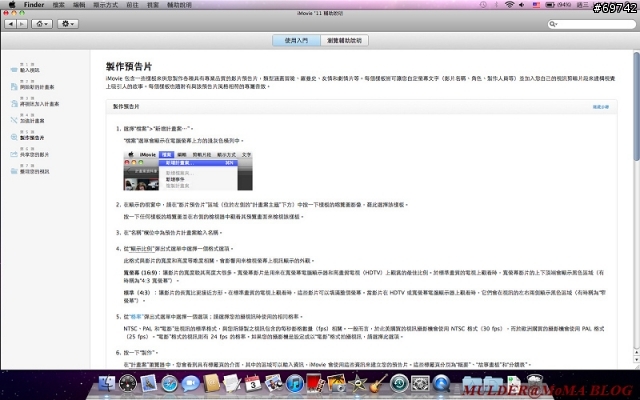Open Time Machine from the Dock

pyautogui.click(x=399, y=384)
